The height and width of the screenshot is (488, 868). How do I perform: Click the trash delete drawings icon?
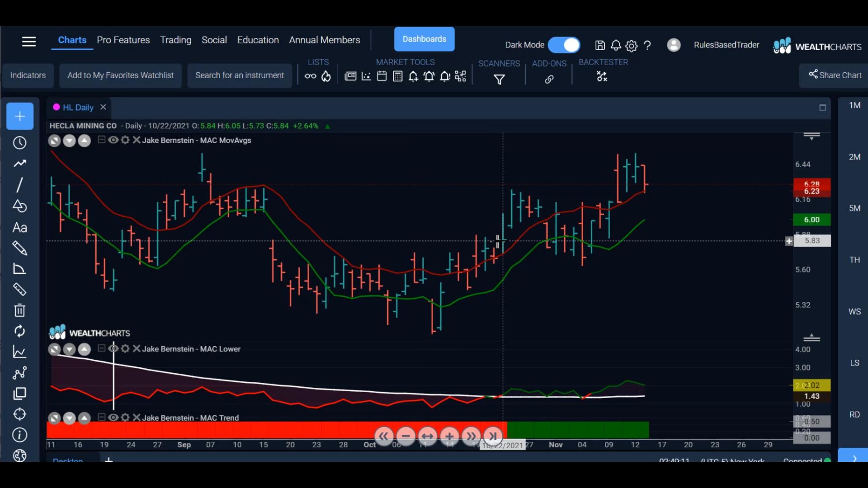point(19,310)
